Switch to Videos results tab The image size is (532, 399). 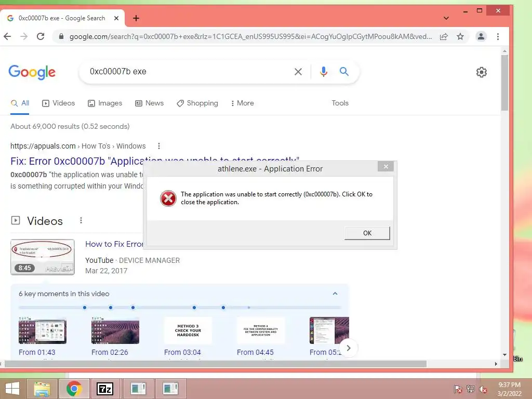coord(58,103)
